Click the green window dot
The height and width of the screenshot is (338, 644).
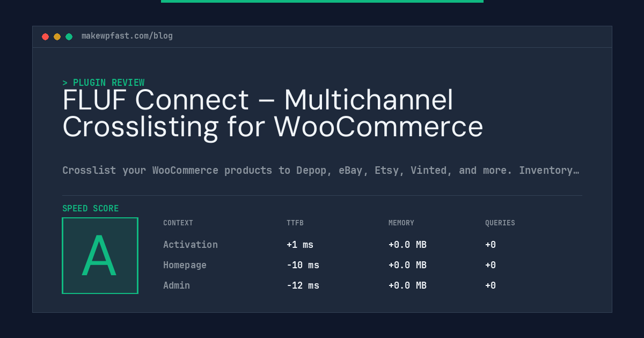coord(69,36)
